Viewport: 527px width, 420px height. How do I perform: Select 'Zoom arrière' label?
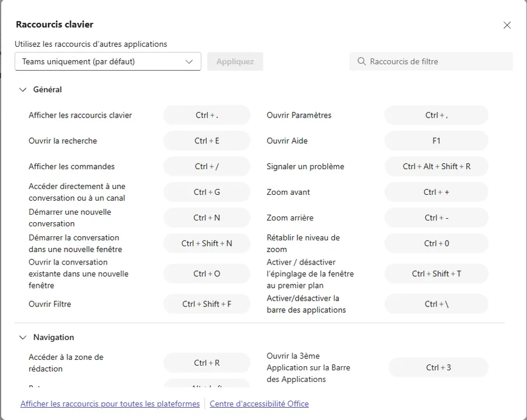pos(290,218)
